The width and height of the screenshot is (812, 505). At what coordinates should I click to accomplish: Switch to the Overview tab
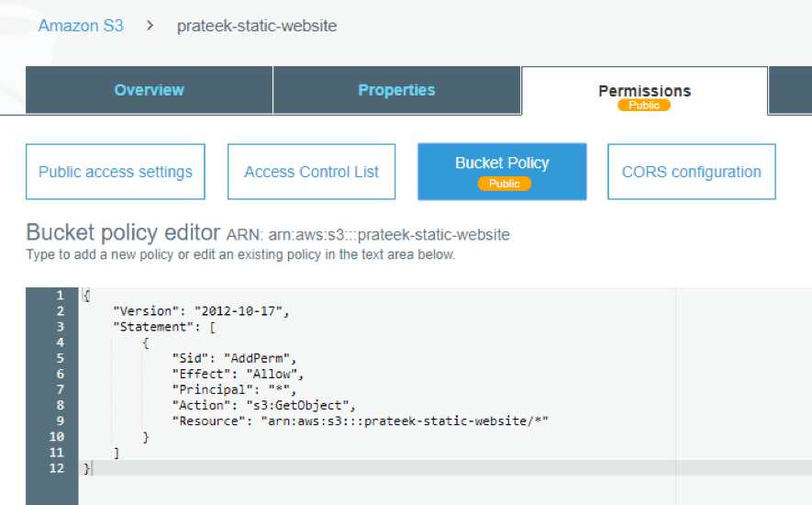click(x=149, y=90)
